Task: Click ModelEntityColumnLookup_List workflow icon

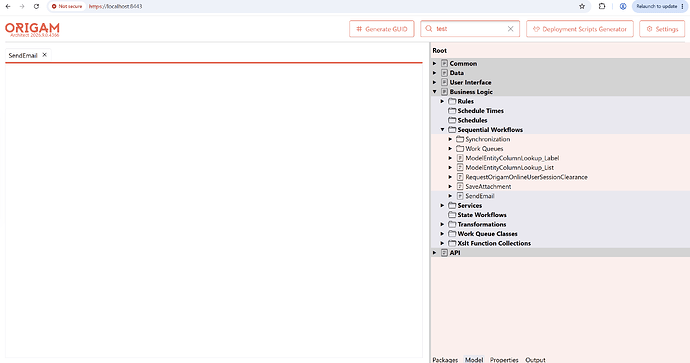Action: click(x=460, y=168)
